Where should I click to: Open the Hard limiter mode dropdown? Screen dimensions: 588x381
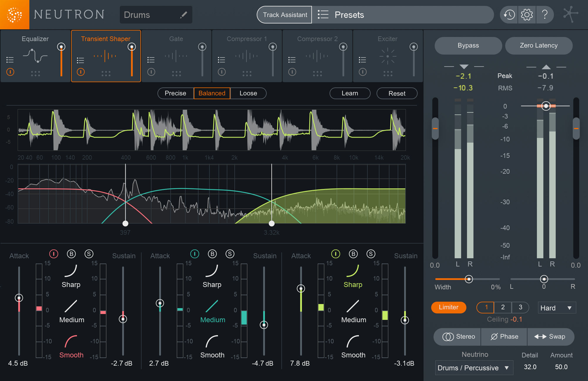click(556, 308)
